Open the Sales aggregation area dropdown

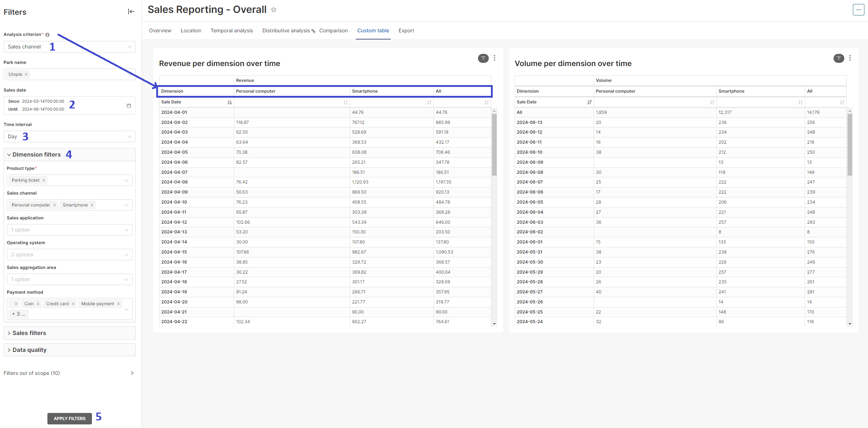(x=70, y=279)
